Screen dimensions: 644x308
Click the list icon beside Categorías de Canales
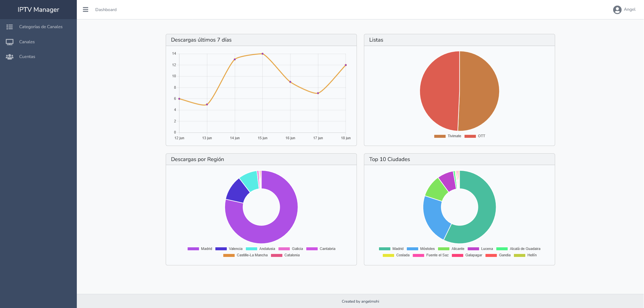10,27
